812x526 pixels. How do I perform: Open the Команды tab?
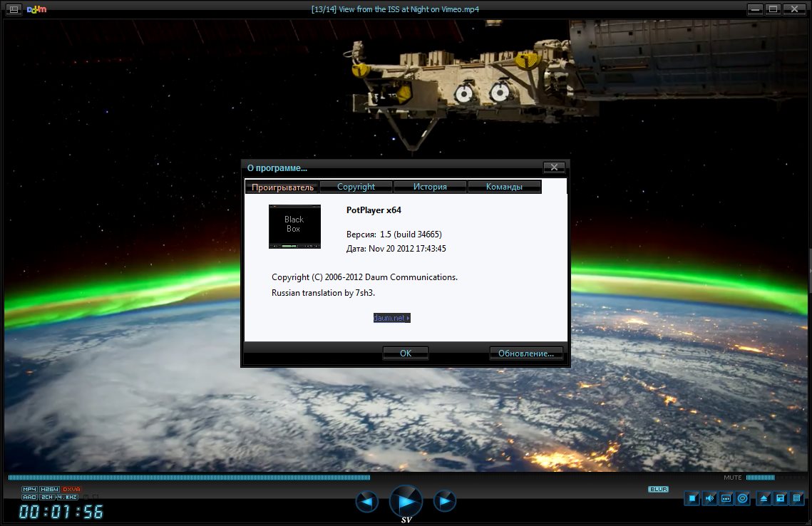tap(504, 187)
